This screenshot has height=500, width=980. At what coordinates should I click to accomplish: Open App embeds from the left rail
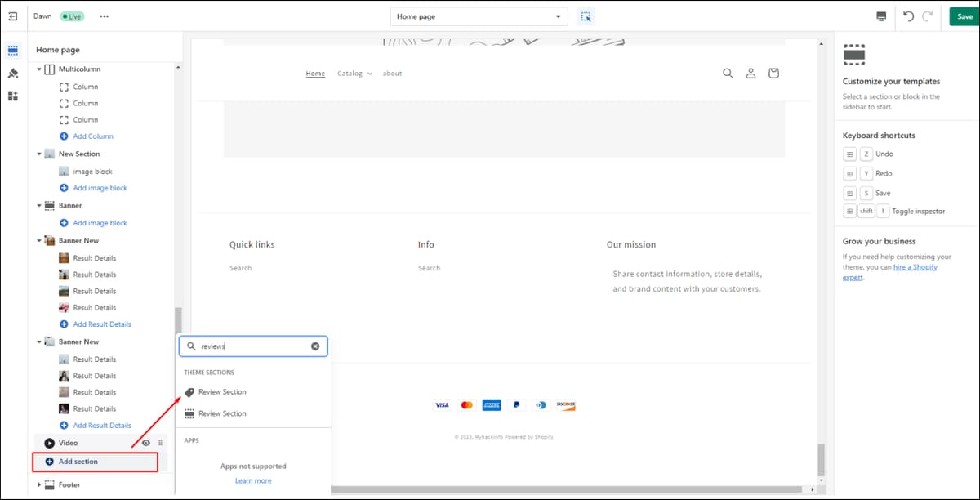(13, 96)
